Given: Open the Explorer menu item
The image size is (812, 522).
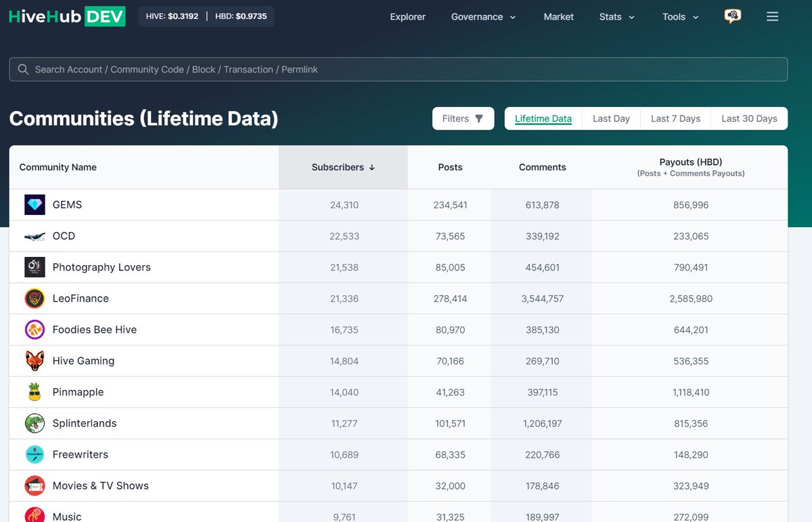Looking at the screenshot, I should pos(408,17).
